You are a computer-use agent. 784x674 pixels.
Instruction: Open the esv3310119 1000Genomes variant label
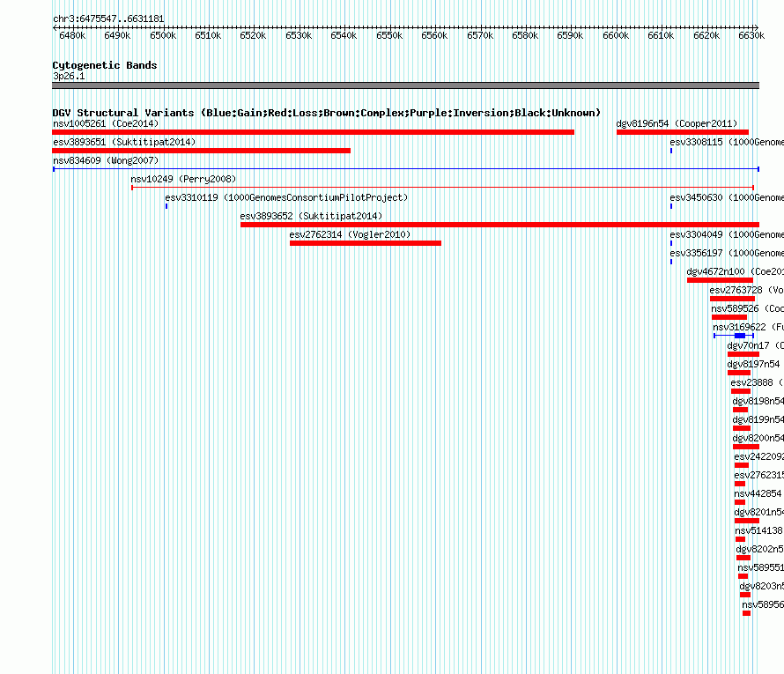pyautogui.click(x=286, y=197)
